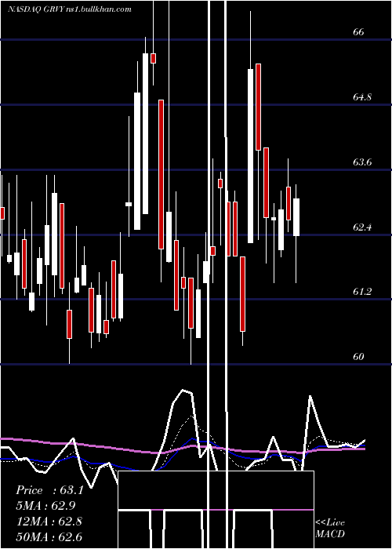This screenshot has height=549, width=392.
Task: Click the 12MA : 62.8 readout
Action: (49, 522)
